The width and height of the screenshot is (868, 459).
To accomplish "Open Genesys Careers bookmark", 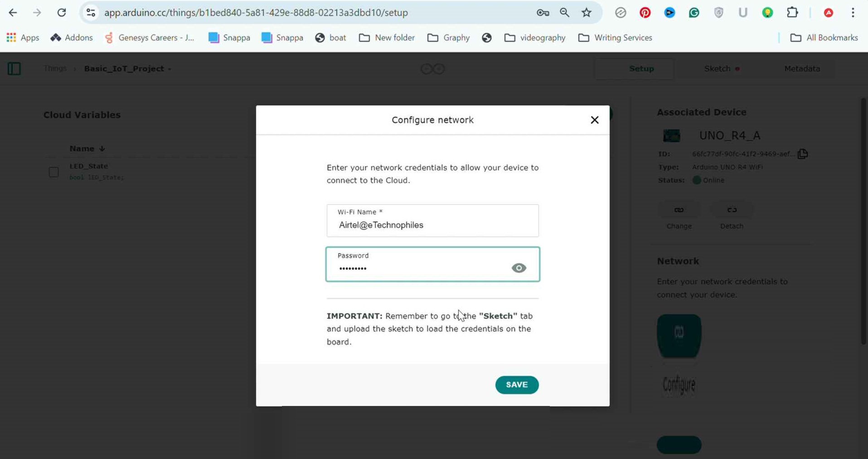I will pyautogui.click(x=150, y=38).
